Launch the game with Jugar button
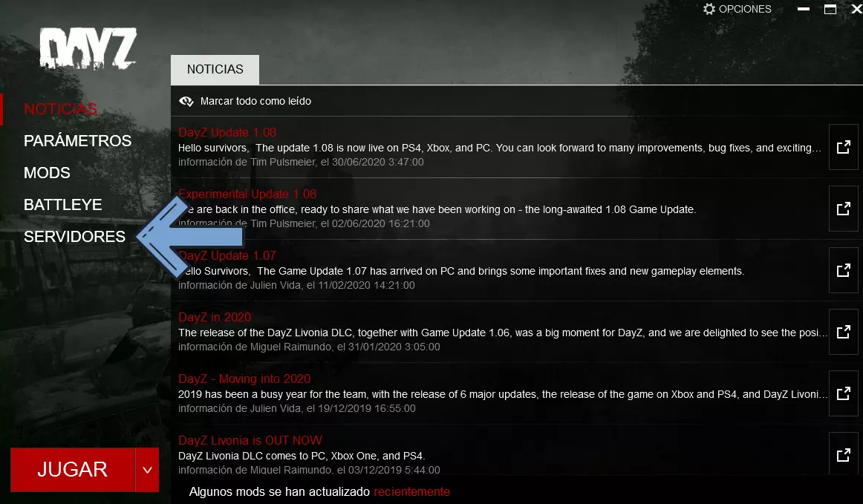This screenshot has width=863, height=504. (73, 470)
